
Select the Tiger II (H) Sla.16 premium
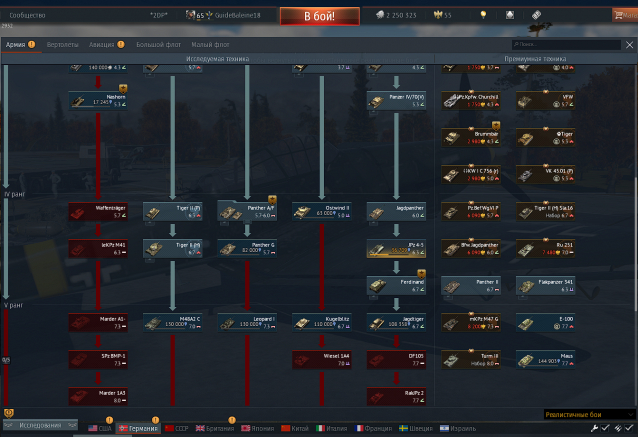[x=546, y=212]
